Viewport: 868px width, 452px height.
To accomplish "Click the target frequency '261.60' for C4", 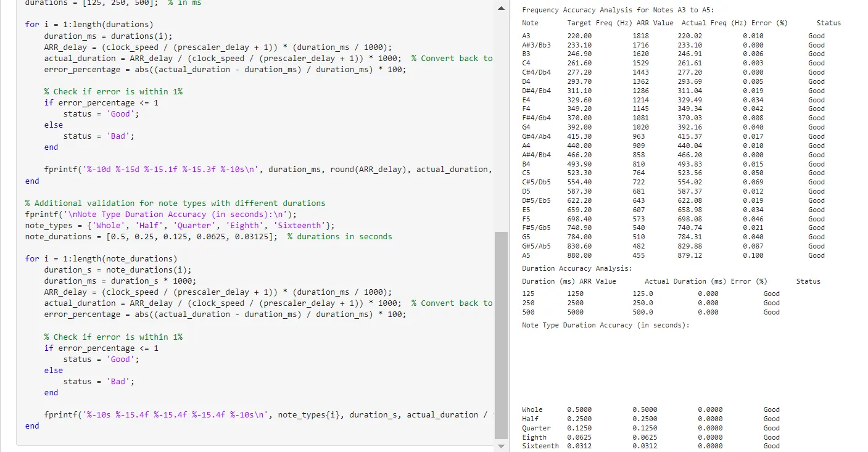I will [x=579, y=63].
